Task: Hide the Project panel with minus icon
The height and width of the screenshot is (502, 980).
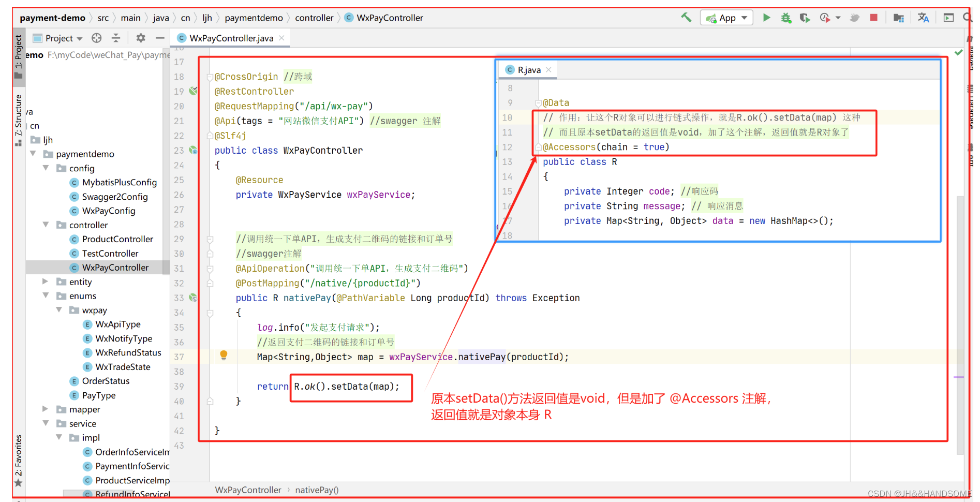Action: [160, 38]
